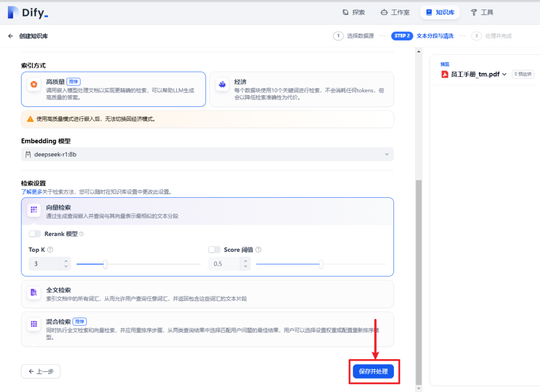Switch to the 工作室 tab
Screen dimensions: 540x392
(395, 12)
